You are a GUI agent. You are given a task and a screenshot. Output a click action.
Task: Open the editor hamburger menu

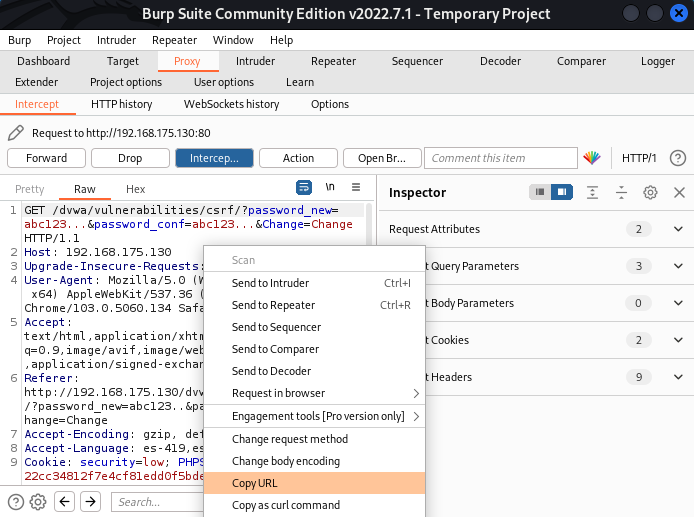[x=356, y=187]
